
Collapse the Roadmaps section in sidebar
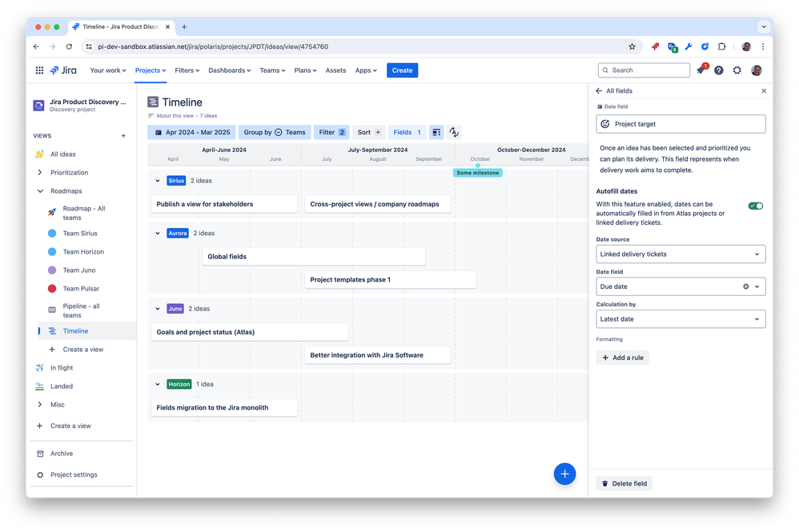40,191
